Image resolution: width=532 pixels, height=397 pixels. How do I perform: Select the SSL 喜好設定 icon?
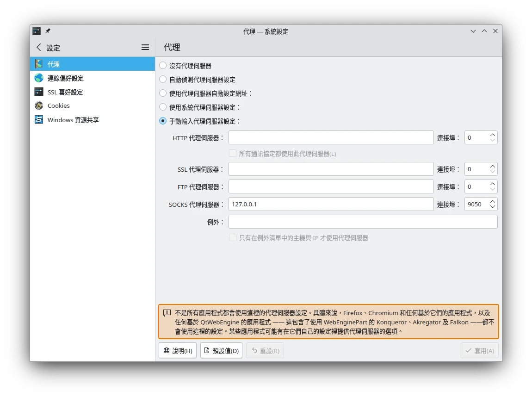39,92
